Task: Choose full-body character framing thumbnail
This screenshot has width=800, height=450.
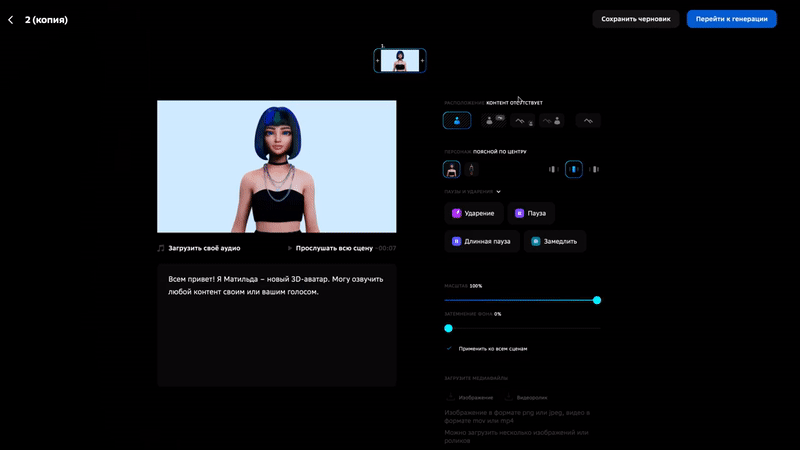Action: click(471, 169)
